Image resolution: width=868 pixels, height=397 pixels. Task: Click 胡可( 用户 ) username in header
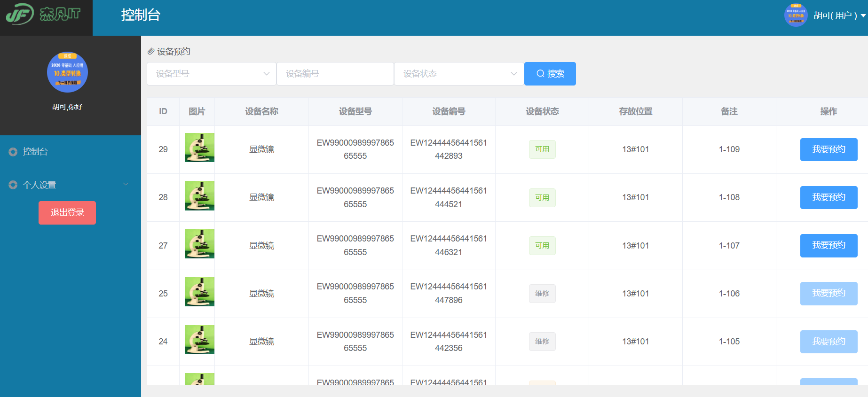tap(835, 16)
